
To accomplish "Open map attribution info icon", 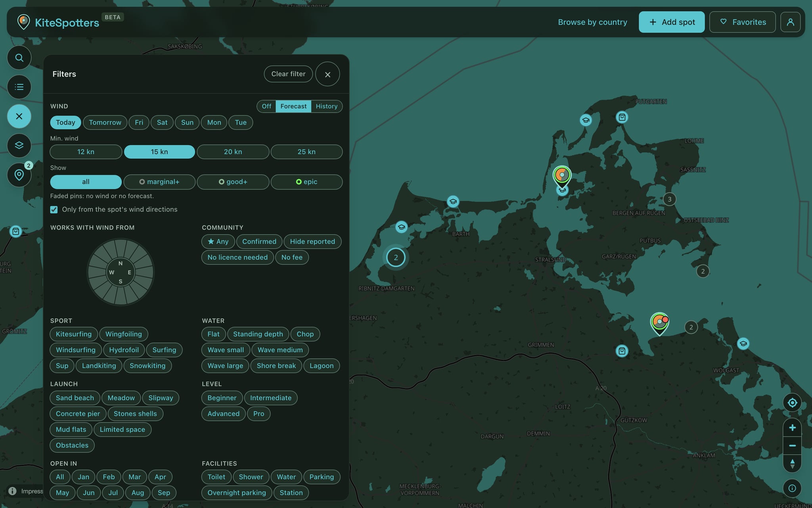I will 792,488.
